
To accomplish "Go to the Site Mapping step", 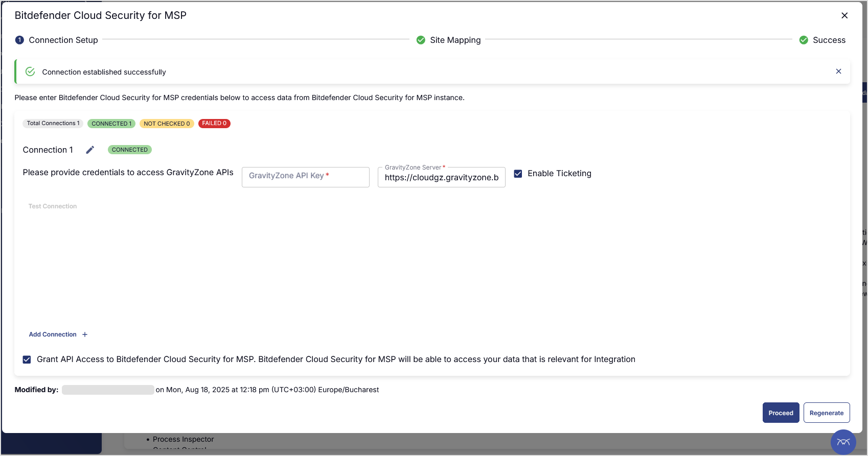I will coord(448,40).
